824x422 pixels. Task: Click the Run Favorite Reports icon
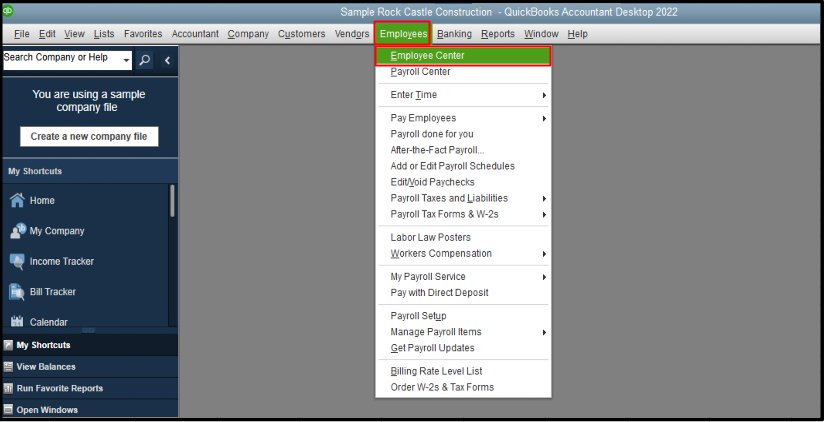(8, 388)
